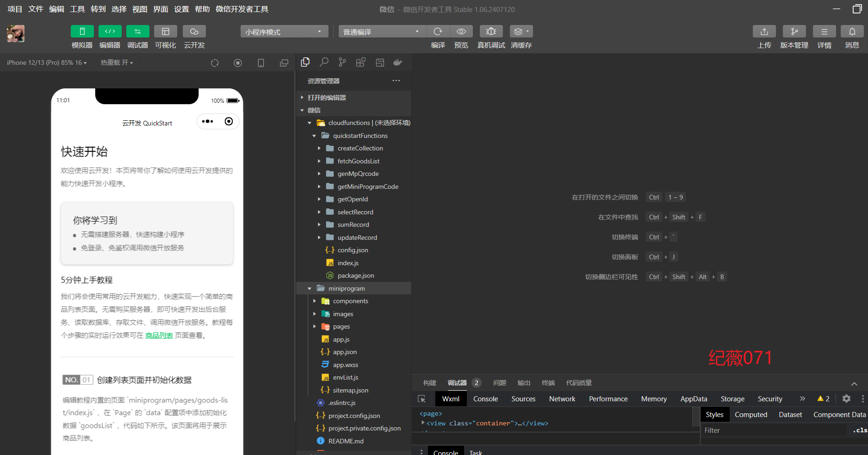Open the Docker whale sidebar icon
This screenshot has width=868, height=455.
tap(398, 62)
